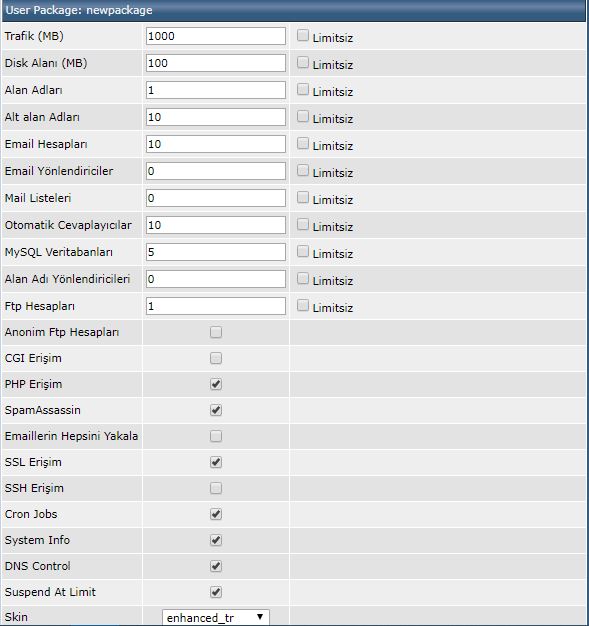Check Limitsiz for Email Hesapları
The width and height of the screenshot is (589, 626).
(x=303, y=143)
